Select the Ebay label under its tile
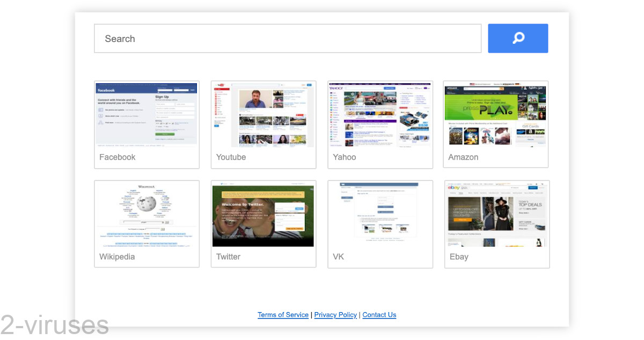The image size is (644, 340). tap(459, 257)
